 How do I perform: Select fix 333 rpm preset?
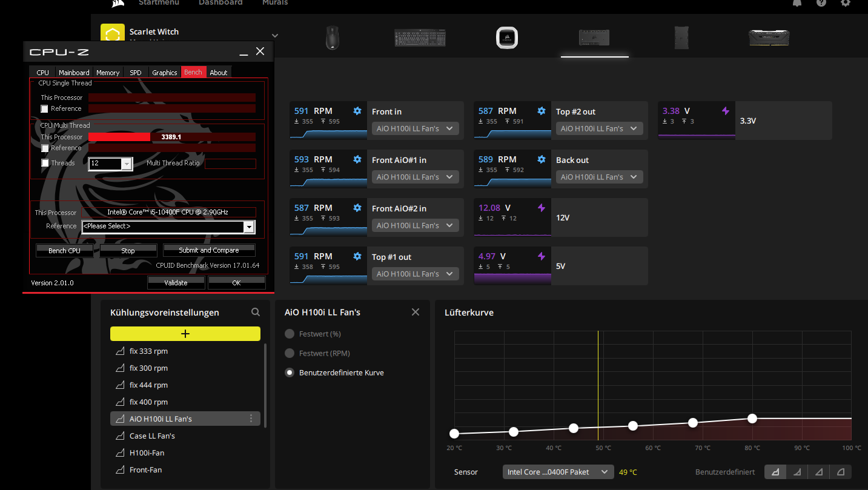tap(185, 351)
